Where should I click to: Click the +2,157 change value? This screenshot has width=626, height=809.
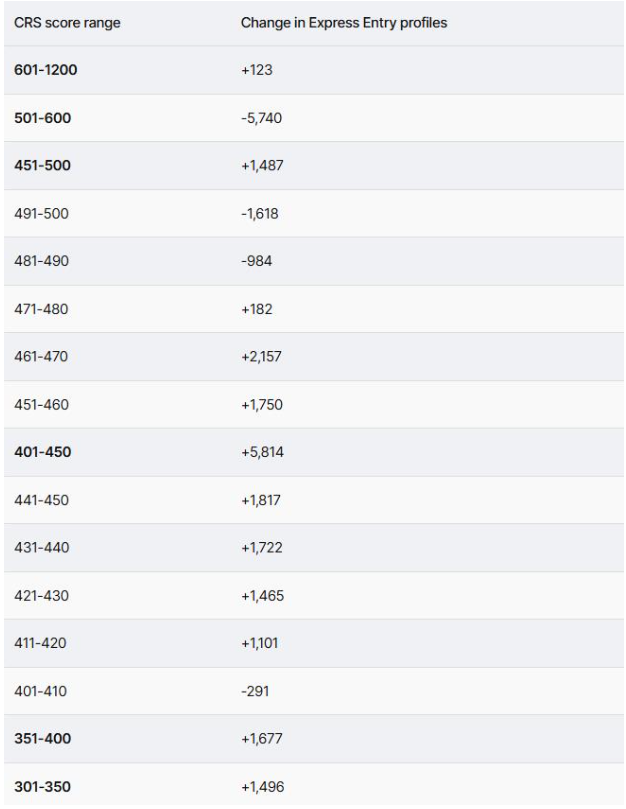point(261,357)
